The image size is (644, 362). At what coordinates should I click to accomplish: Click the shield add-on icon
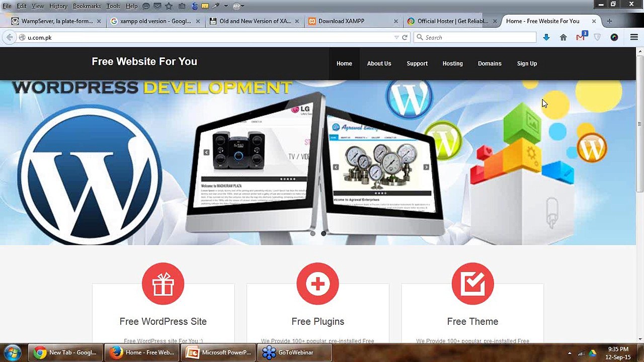[597, 37]
